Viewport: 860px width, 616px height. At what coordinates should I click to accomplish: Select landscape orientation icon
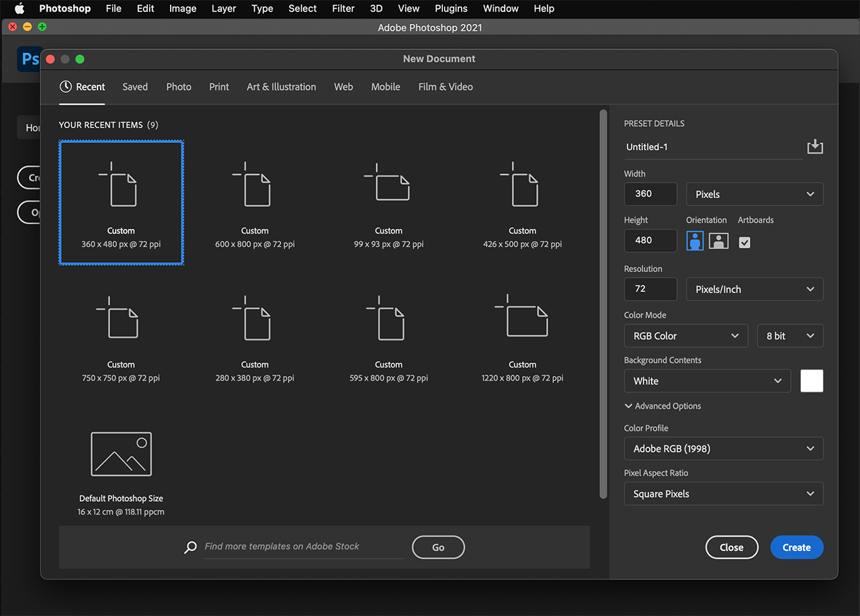coord(719,240)
